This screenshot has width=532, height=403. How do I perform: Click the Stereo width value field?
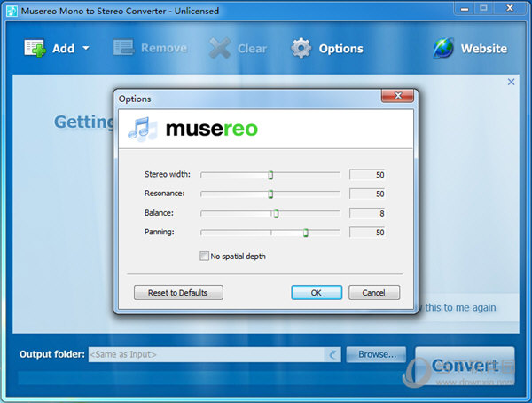(367, 175)
